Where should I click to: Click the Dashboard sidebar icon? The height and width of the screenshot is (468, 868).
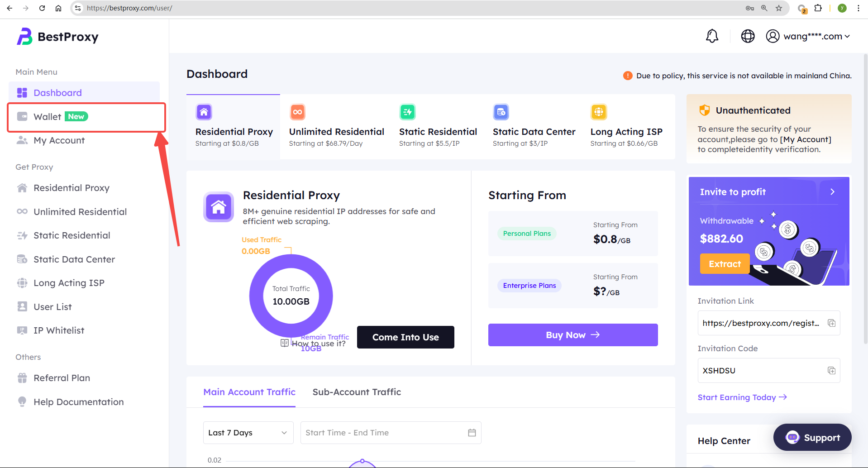22,93
